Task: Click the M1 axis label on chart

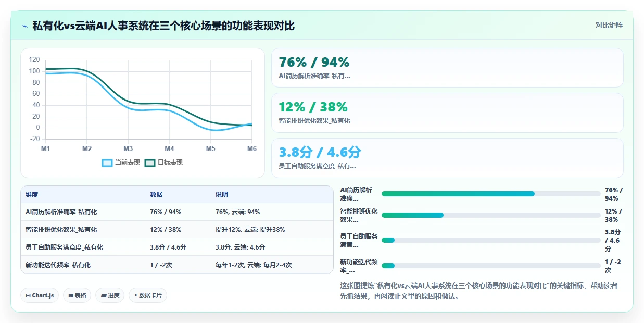Action: [46, 149]
